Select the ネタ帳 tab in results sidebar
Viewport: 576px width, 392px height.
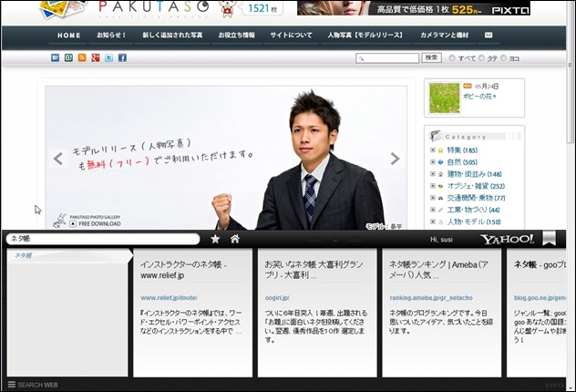point(69,255)
